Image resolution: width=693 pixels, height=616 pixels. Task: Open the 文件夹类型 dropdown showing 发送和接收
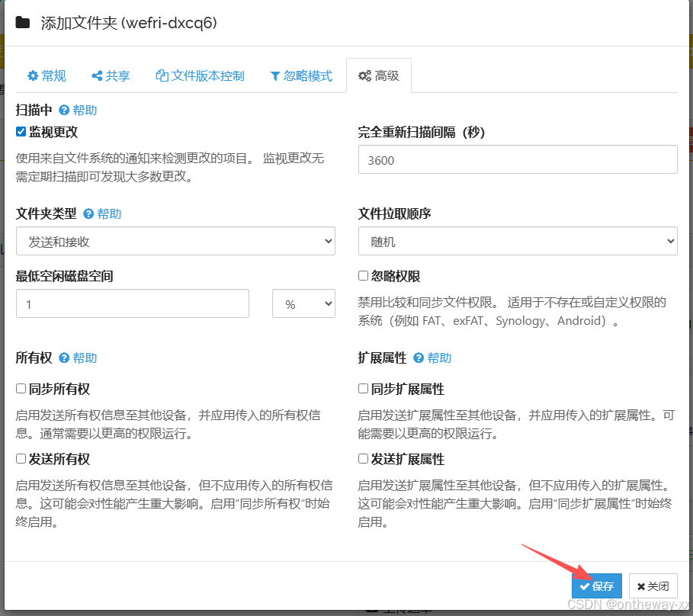(x=175, y=241)
